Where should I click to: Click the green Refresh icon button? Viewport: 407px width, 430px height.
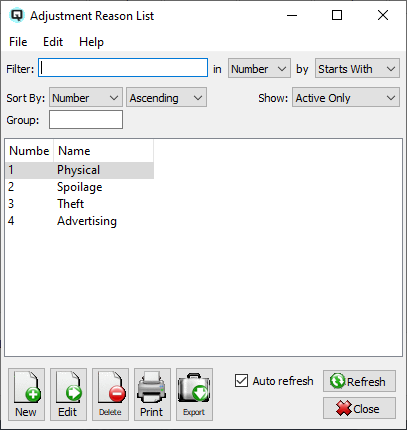pyautogui.click(x=359, y=381)
